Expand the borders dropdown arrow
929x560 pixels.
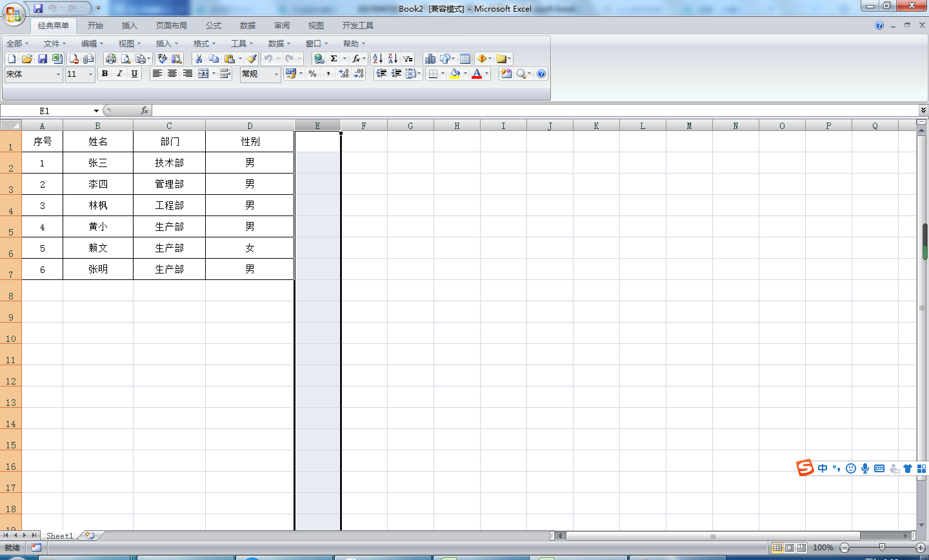443,74
